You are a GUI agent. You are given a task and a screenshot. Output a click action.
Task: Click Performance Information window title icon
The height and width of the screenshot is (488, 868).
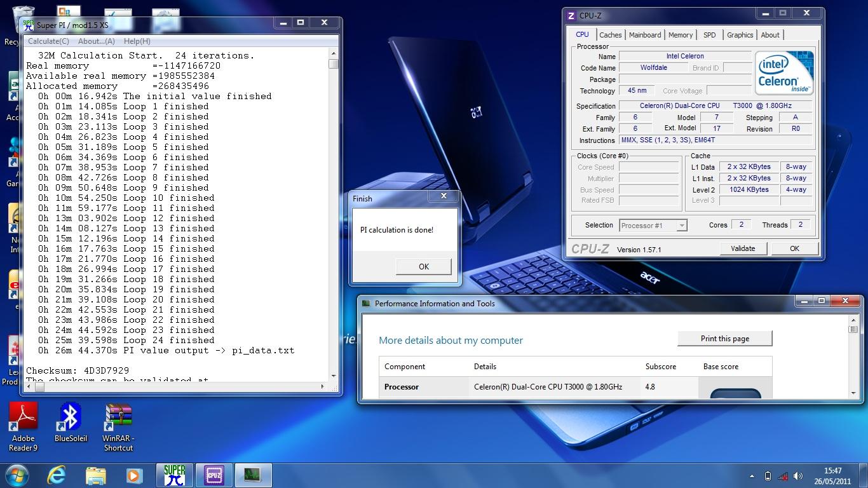coord(366,303)
